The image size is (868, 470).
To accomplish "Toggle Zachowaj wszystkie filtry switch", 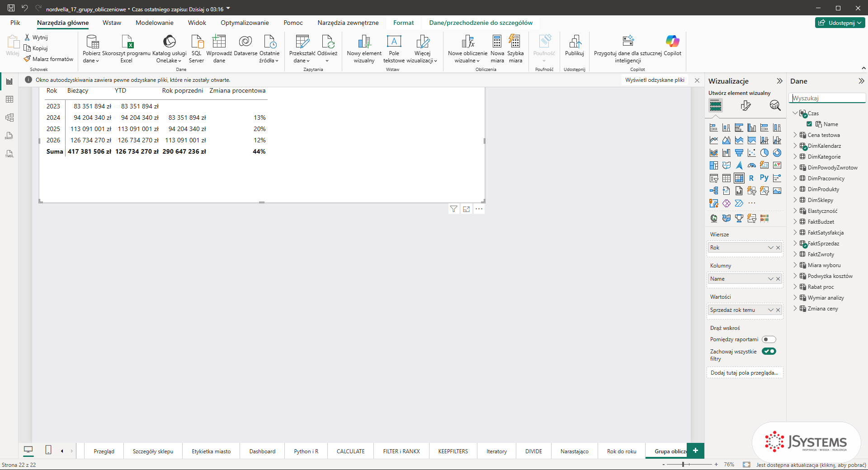I will pos(769,351).
